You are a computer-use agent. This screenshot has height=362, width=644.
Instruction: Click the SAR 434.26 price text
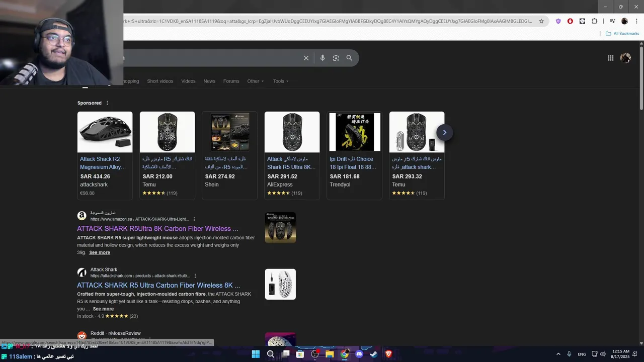95,176
